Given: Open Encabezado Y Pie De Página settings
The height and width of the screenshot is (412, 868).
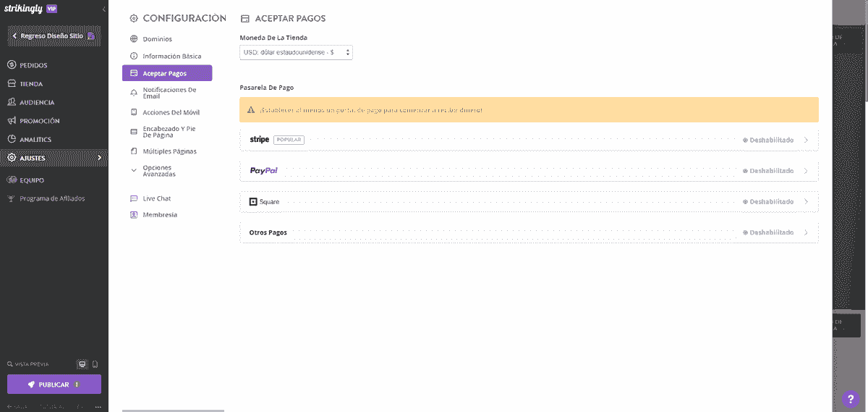Looking at the screenshot, I should 168,132.
